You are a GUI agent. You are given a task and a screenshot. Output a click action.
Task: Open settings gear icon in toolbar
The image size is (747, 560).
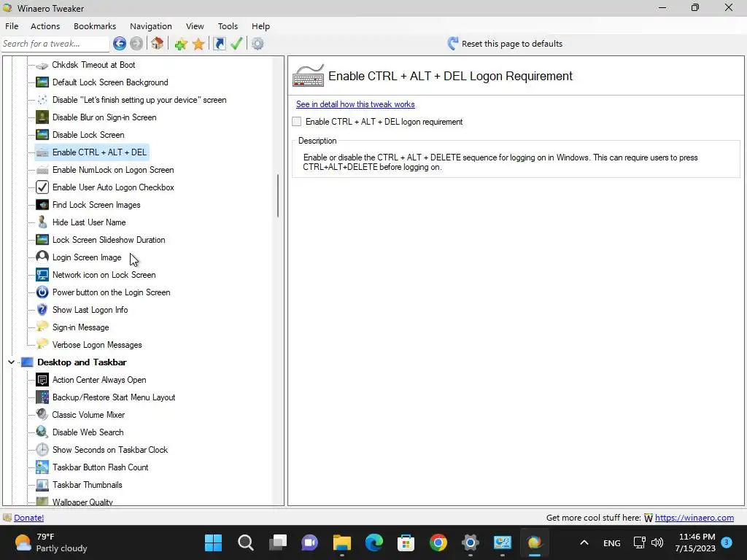coord(258,44)
